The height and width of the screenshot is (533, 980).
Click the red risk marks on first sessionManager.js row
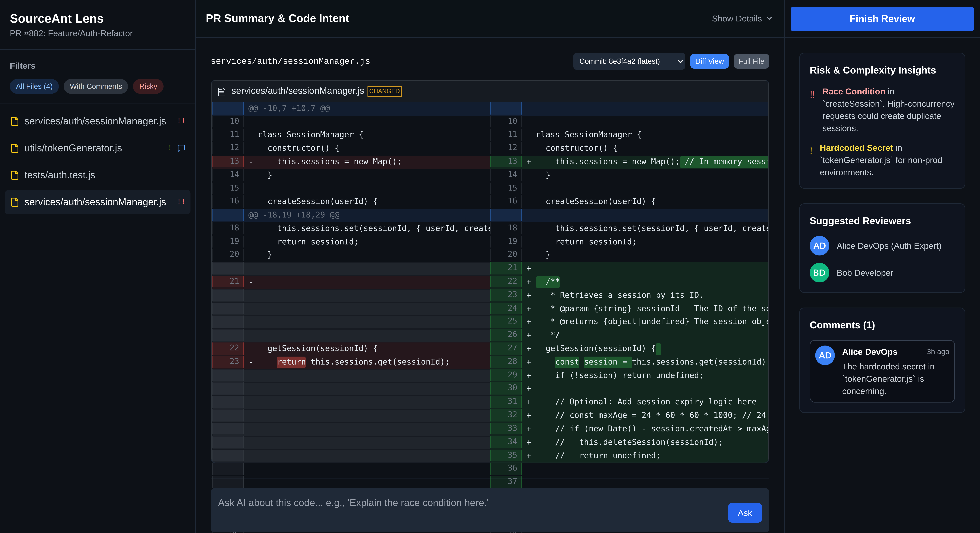click(x=181, y=121)
